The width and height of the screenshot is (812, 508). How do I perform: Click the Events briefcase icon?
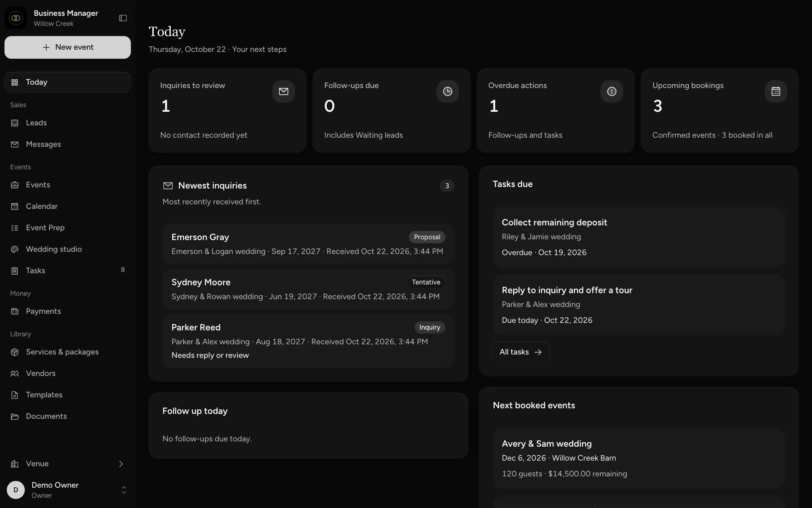pyautogui.click(x=15, y=185)
